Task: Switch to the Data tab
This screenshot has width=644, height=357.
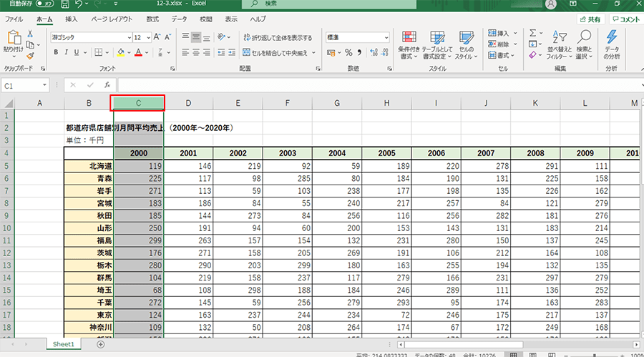Action: click(179, 19)
